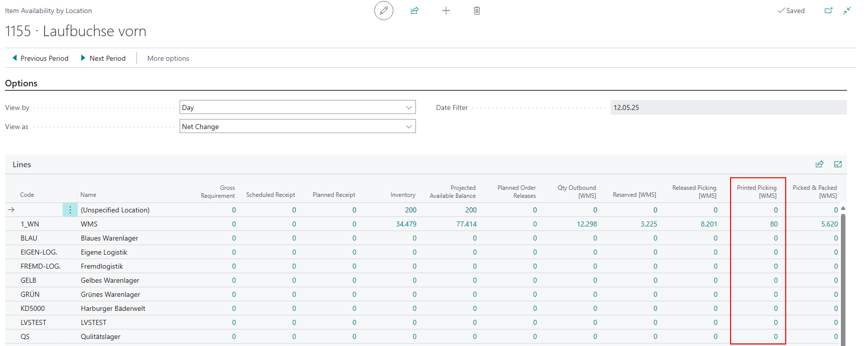
Task: Click share icon in Lines section
Action: [x=819, y=164]
